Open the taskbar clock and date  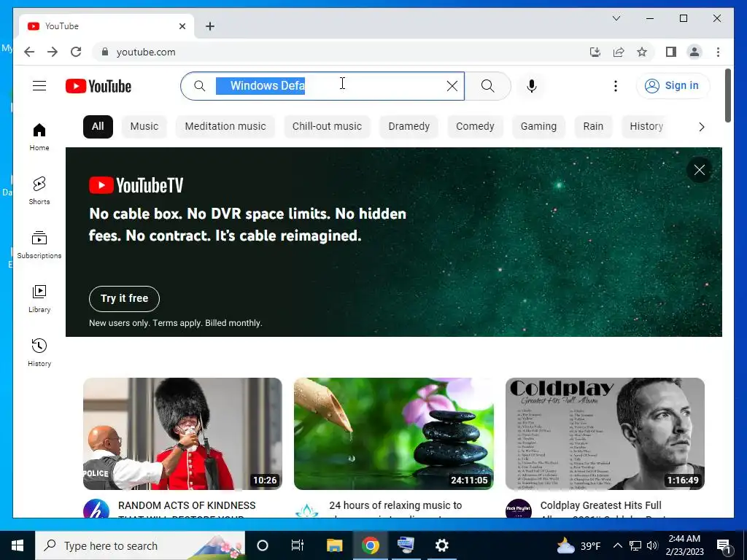coord(684,545)
